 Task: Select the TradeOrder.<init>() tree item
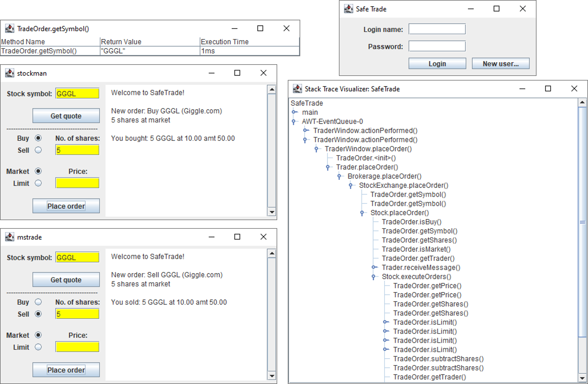pos(366,158)
